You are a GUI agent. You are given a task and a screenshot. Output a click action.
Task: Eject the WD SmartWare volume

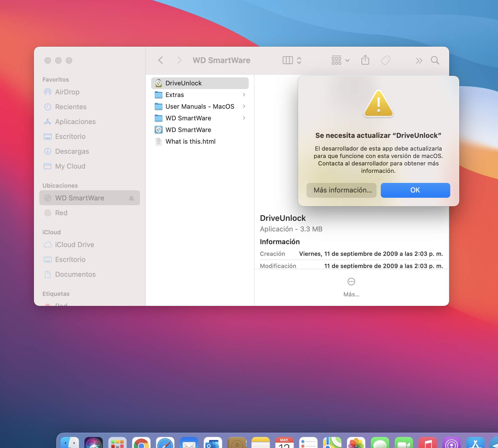pos(131,198)
